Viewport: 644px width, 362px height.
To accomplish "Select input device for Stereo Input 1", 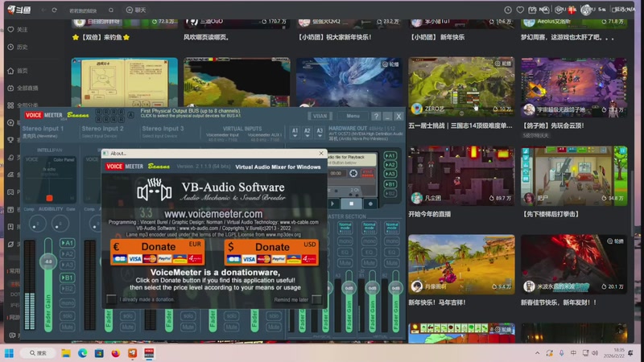I will 39,136.
